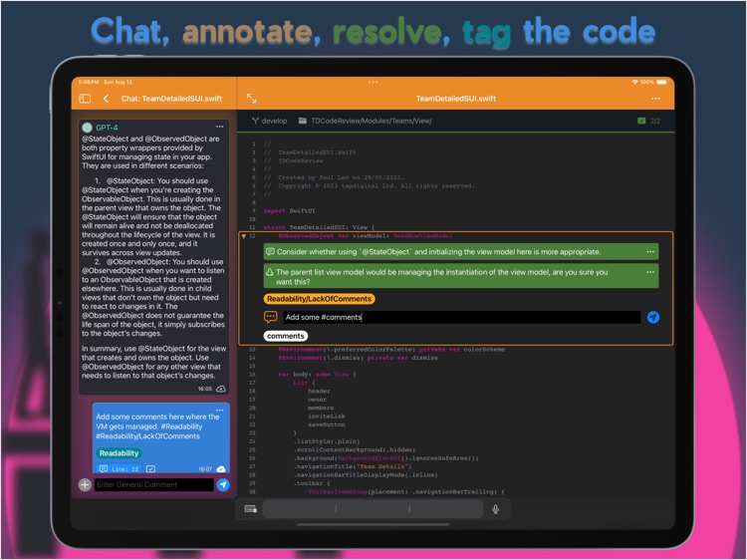Image resolution: width=747 pixels, height=560 pixels.
Task: Toggle the sidebar panel icon
Action: tap(85, 99)
